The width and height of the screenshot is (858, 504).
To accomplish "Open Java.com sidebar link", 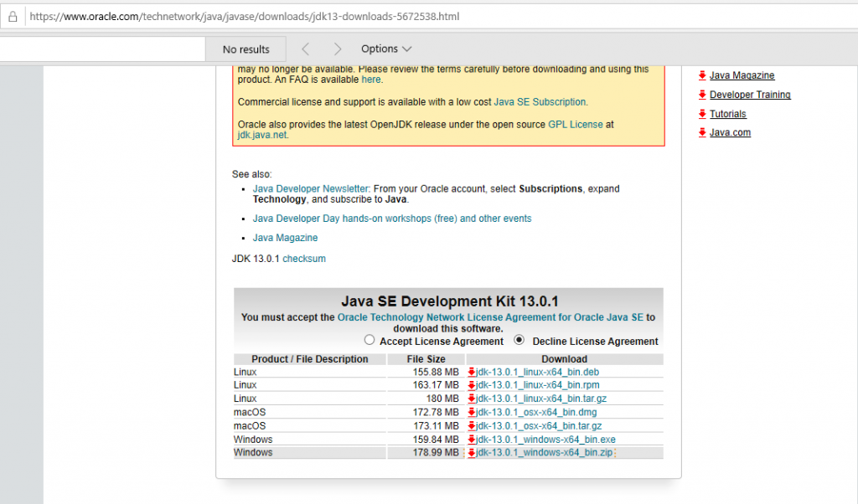I will (x=730, y=132).
